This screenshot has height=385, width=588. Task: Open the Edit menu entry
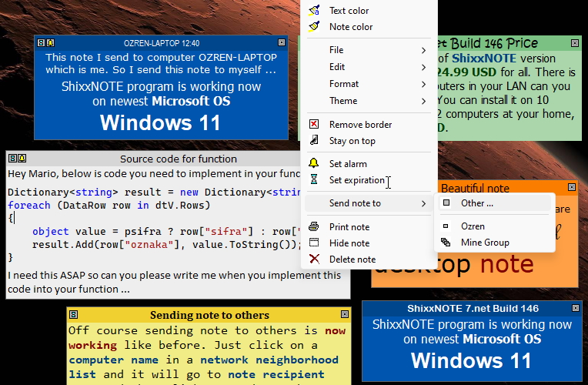coord(369,67)
